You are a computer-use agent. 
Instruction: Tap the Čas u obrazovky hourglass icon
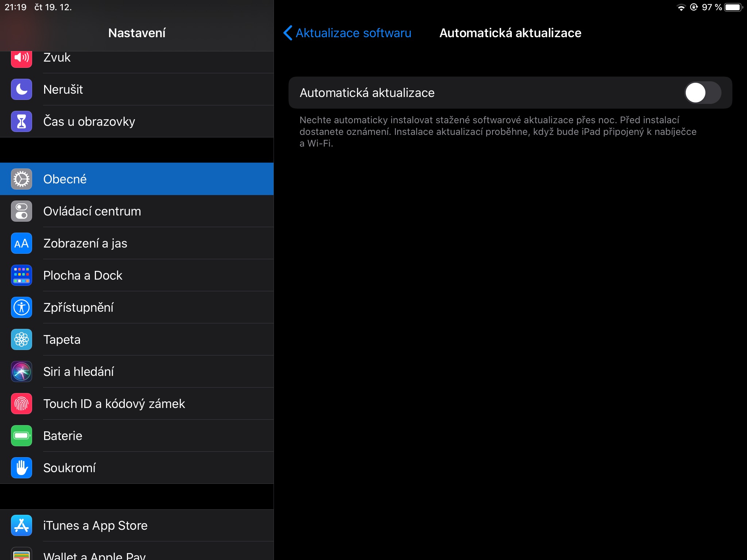coord(22,121)
